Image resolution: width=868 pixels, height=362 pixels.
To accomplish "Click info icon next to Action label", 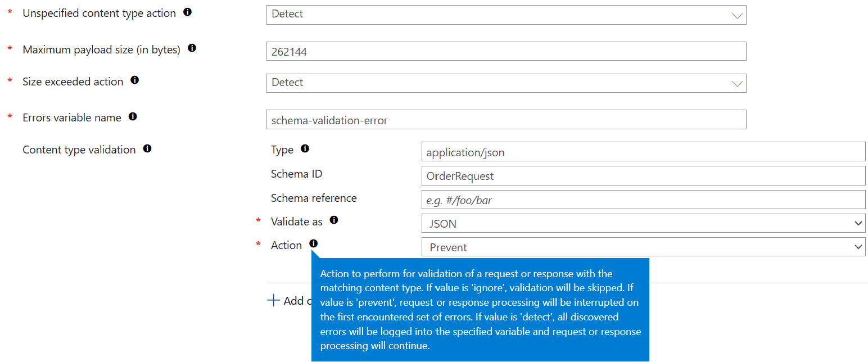I will [313, 243].
